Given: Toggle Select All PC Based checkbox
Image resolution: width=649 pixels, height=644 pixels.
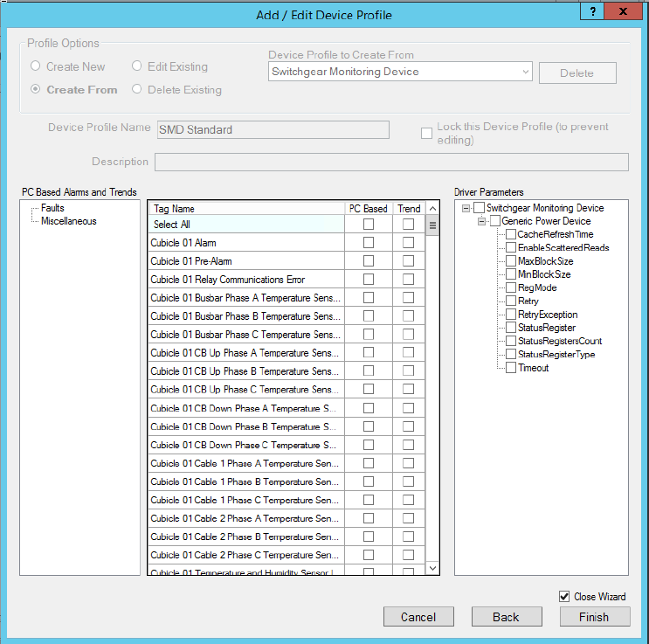Looking at the screenshot, I should coord(369,225).
